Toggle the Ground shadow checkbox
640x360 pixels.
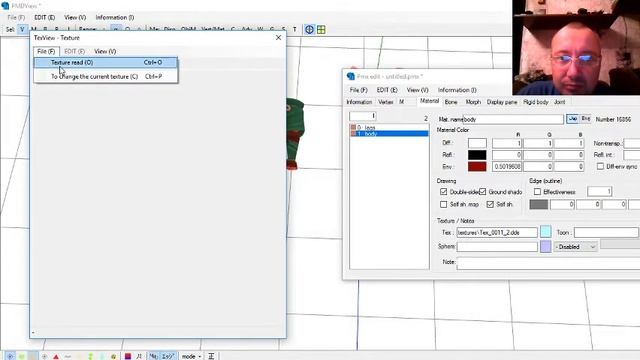[482, 191]
